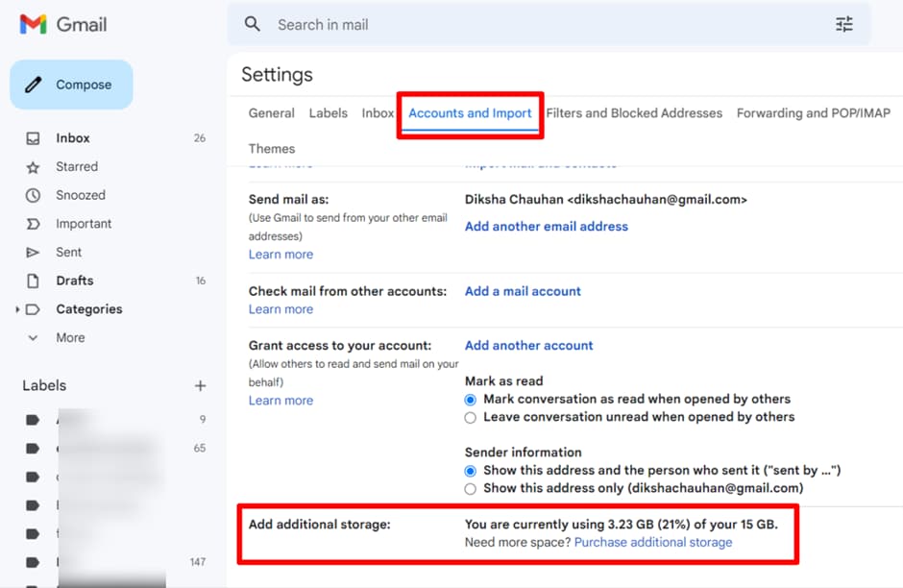This screenshot has width=903, height=588.
Task: Open the Themes tab
Action: tap(272, 149)
